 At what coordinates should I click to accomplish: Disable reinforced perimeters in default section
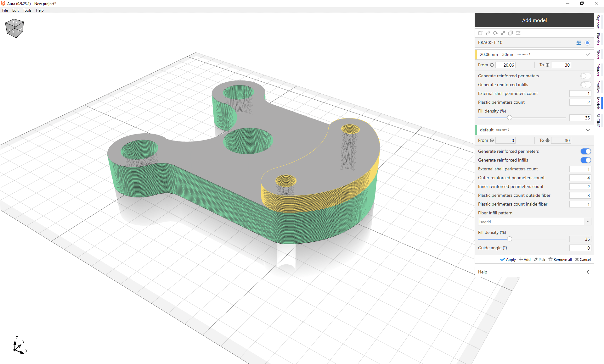click(586, 152)
